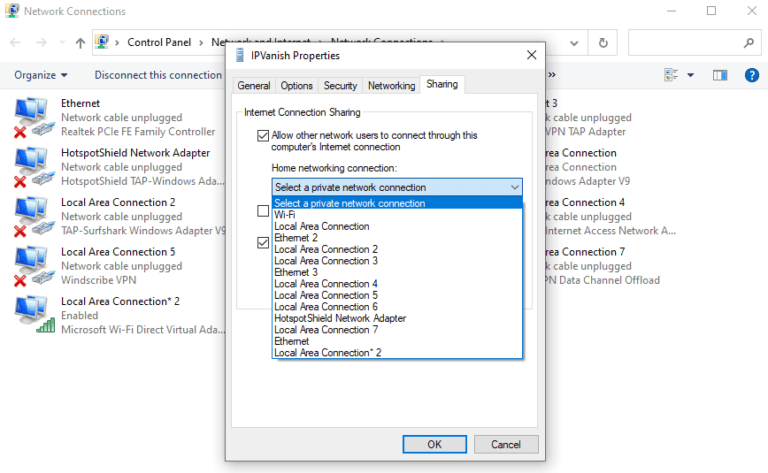Toggle the preview pane icon
Image resolution: width=768 pixels, height=473 pixels.
(x=720, y=75)
